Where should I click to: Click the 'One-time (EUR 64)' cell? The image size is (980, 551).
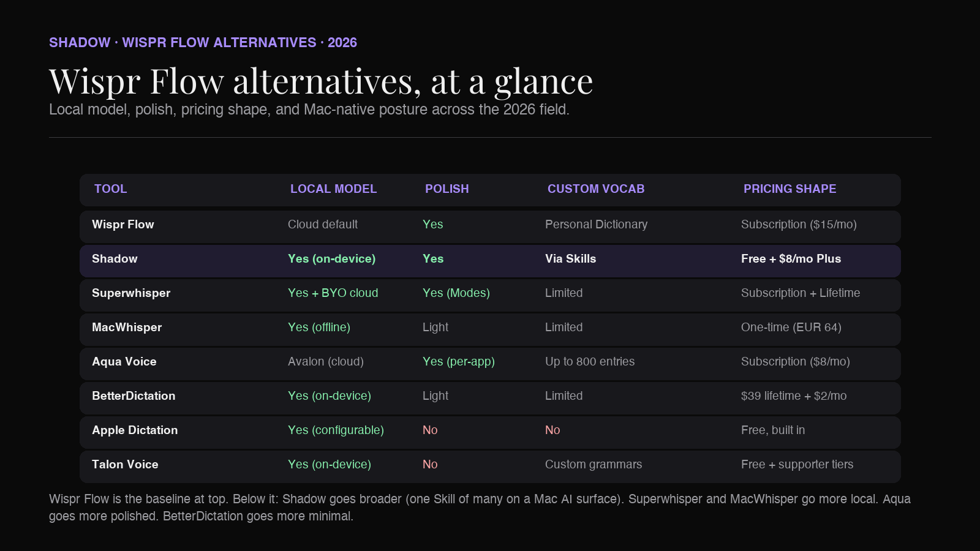tap(791, 328)
